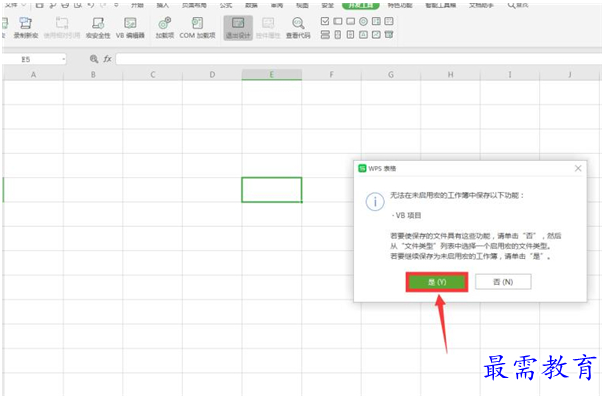Click the Record New Macro (录制新宏) icon
The image size is (605, 399).
[25, 24]
